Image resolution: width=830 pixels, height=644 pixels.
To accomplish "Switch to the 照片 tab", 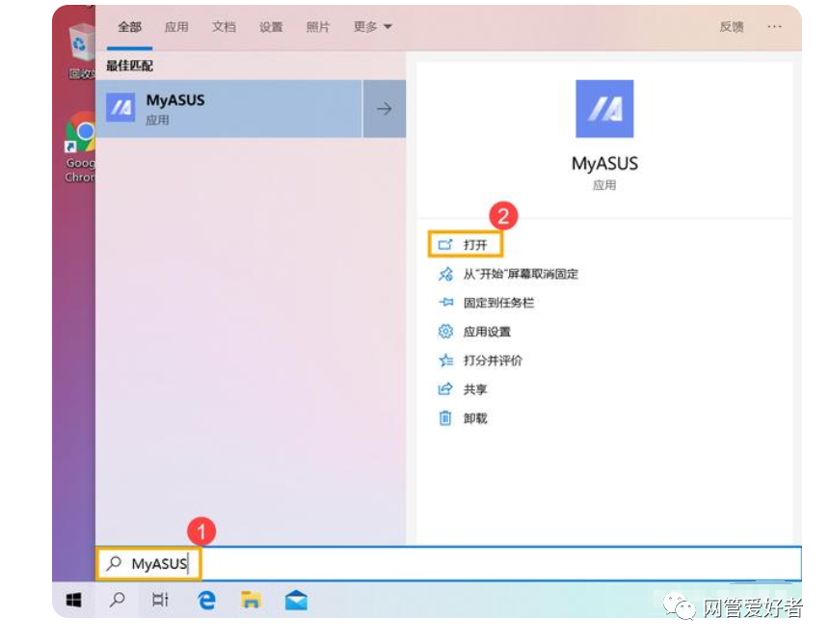I will point(318,27).
